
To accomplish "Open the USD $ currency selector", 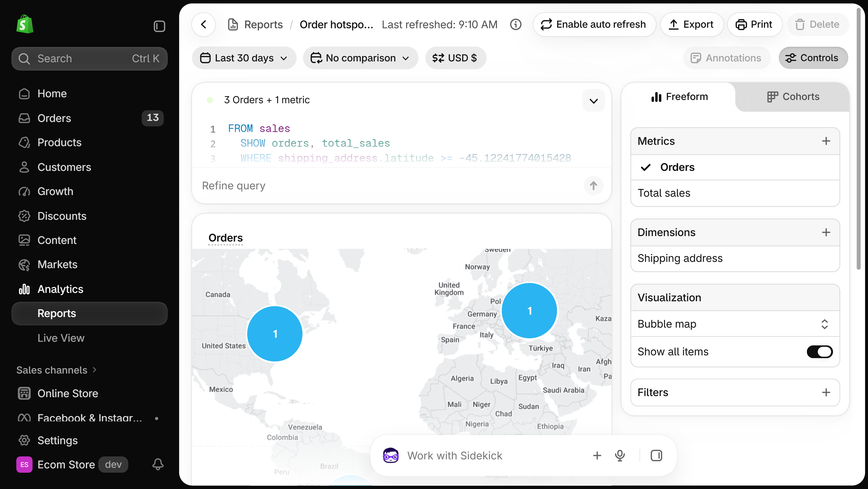I will pos(455,58).
